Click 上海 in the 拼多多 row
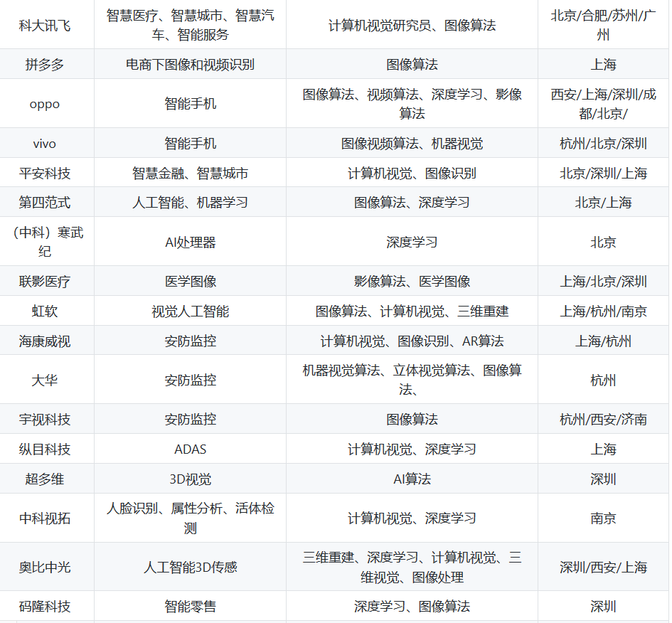The height and width of the screenshot is (623, 672). (603, 64)
